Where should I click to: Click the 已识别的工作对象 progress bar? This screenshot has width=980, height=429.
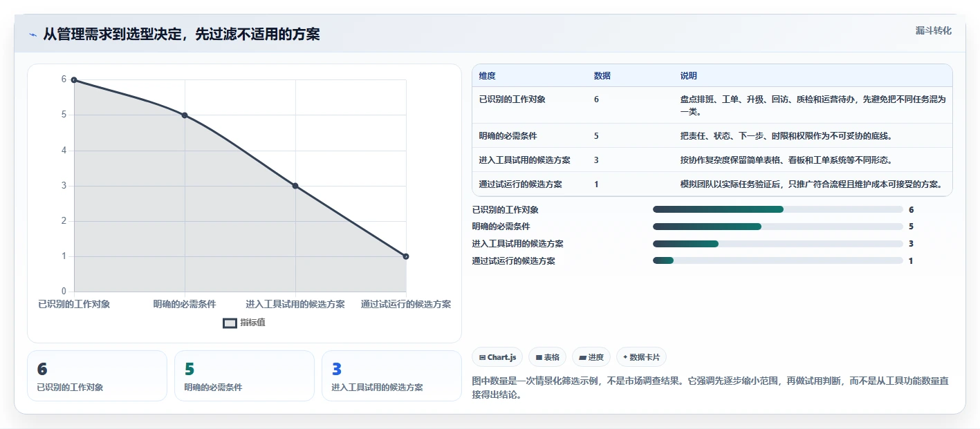(778, 209)
